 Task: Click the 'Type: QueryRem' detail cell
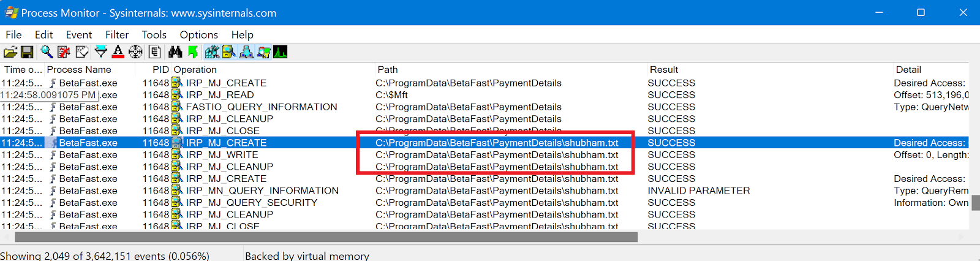pyautogui.click(x=931, y=191)
